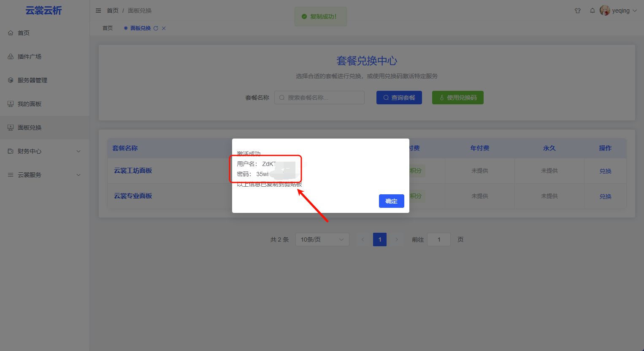Click the 前往 page number input box
This screenshot has height=351, width=644.
click(x=438, y=239)
